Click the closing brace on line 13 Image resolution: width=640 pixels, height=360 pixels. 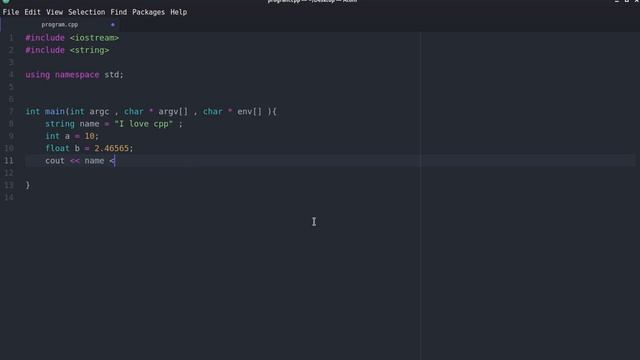(x=28, y=185)
